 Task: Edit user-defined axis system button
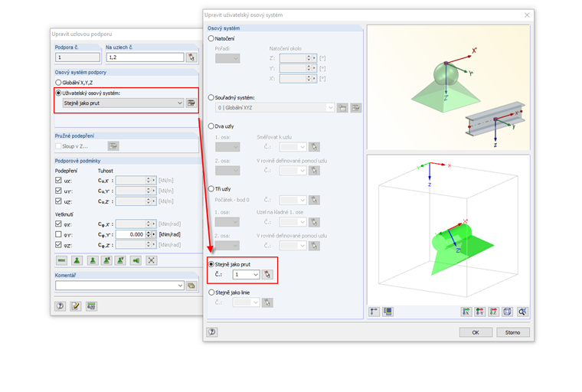[191, 103]
